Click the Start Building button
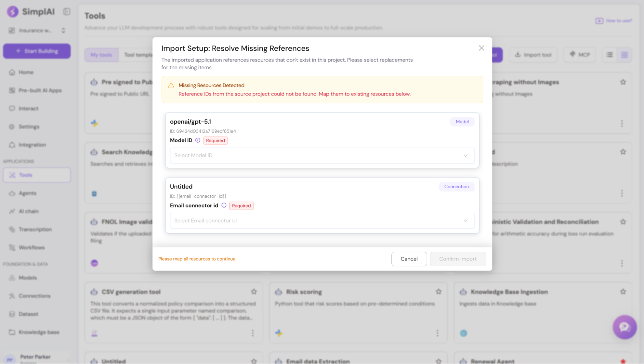644x364 pixels. click(x=37, y=51)
